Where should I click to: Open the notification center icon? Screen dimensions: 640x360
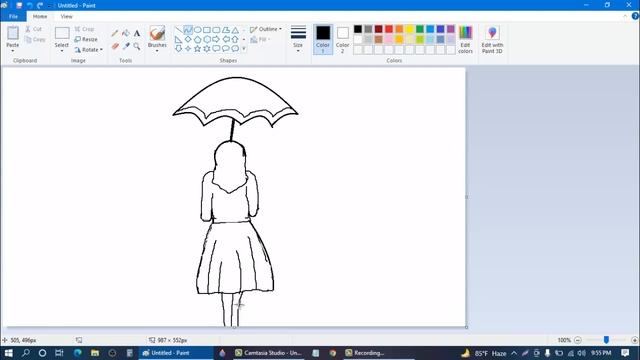(x=625, y=353)
